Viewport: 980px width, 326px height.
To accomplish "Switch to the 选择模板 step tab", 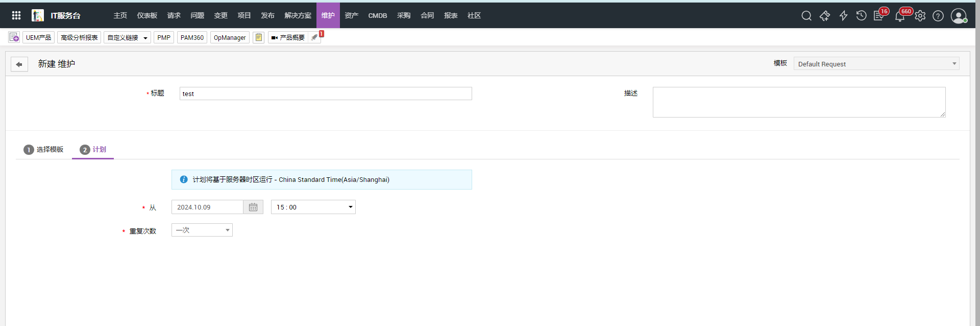I will point(44,149).
